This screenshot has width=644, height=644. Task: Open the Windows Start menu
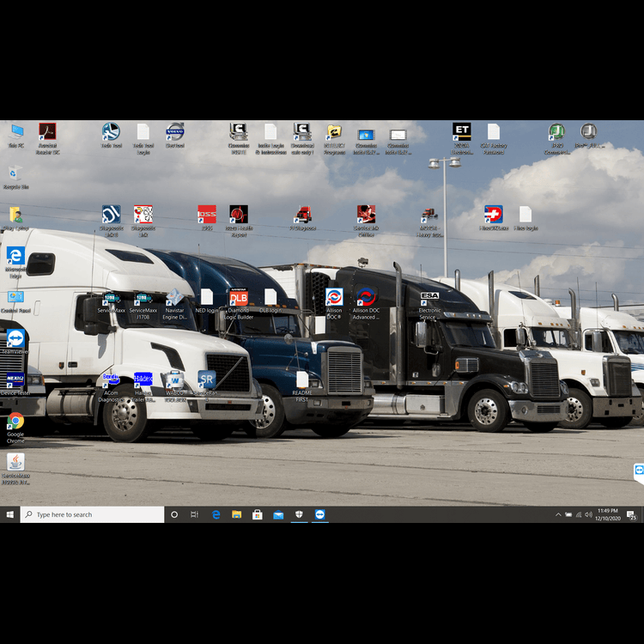coord(9,514)
